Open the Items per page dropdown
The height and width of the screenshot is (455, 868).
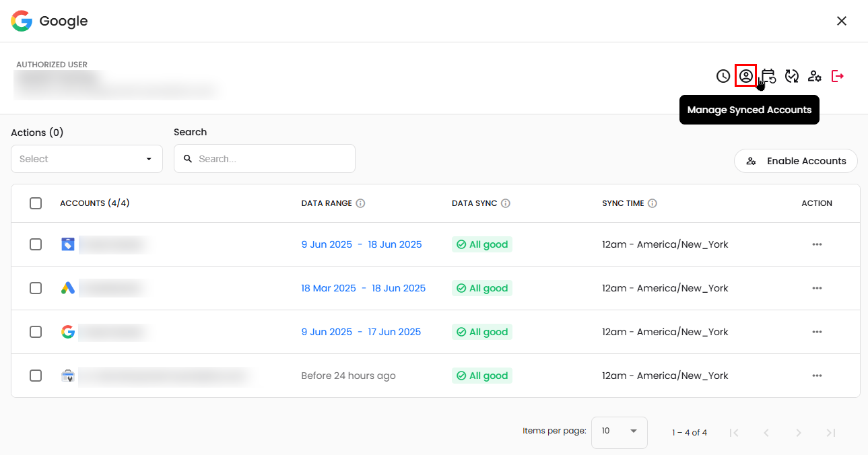[619, 431]
